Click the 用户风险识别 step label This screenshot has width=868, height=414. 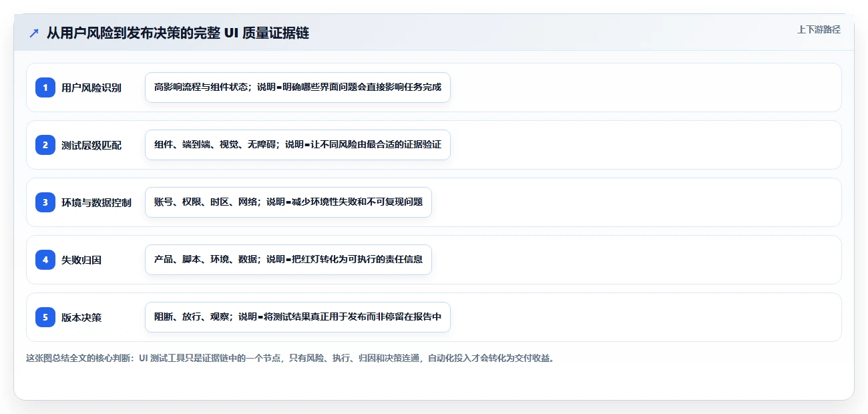coord(91,87)
